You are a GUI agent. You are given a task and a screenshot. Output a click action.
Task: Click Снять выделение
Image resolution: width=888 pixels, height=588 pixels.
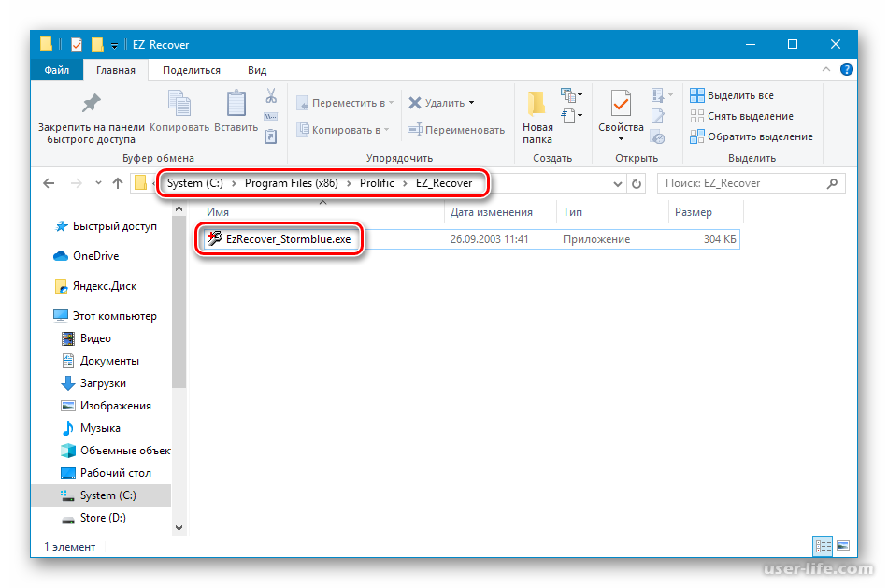click(742, 116)
